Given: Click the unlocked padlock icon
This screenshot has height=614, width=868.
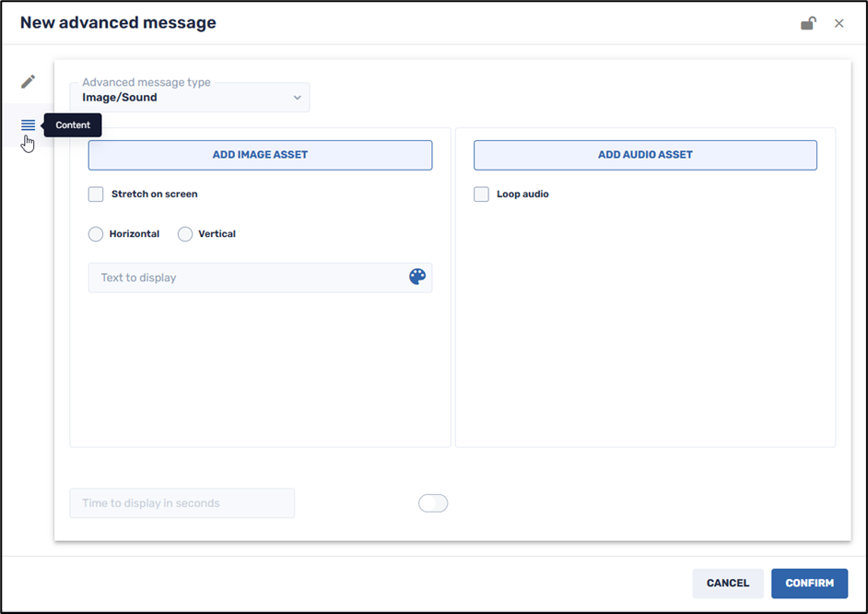Looking at the screenshot, I should point(808,23).
